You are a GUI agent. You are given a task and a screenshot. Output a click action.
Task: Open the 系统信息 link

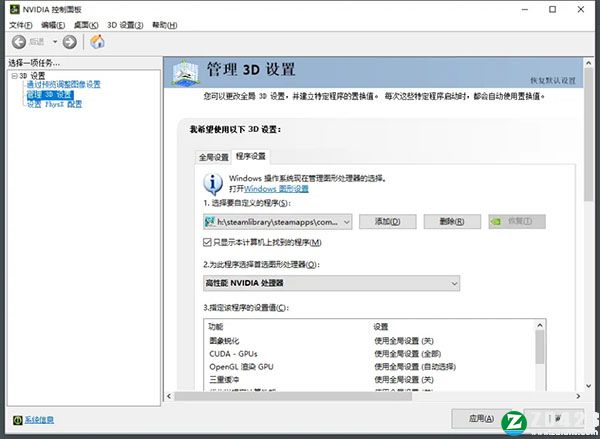click(39, 420)
